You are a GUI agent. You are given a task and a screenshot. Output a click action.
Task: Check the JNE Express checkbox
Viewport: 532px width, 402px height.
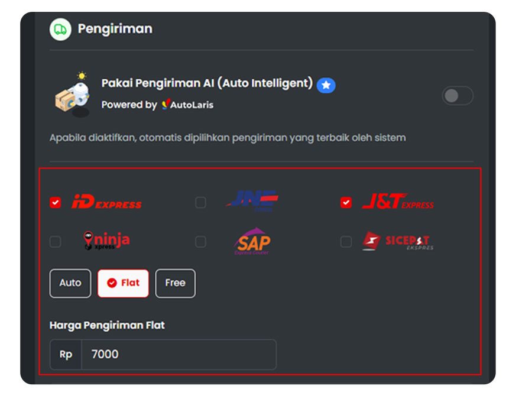coord(201,203)
